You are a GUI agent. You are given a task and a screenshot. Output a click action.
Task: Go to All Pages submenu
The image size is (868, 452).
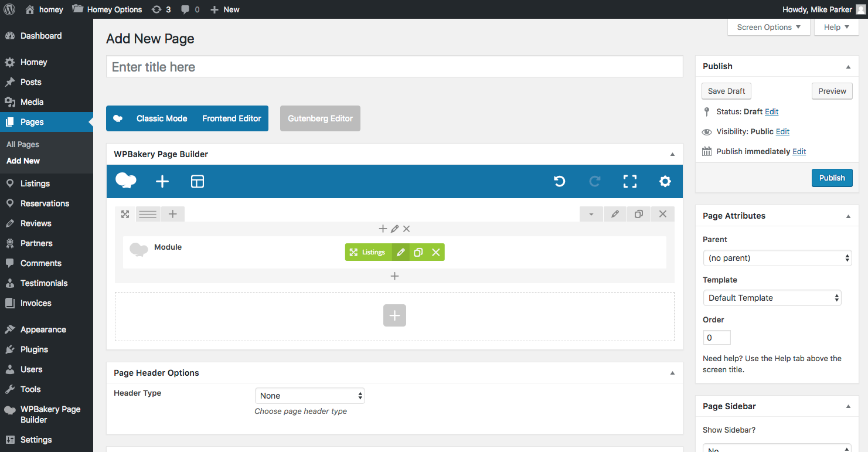23,144
